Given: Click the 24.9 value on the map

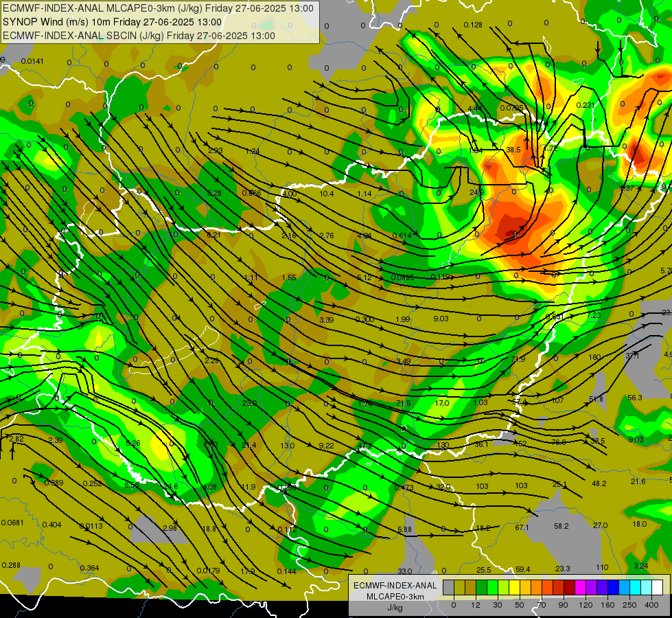Looking at the screenshot, I should 476,192.
